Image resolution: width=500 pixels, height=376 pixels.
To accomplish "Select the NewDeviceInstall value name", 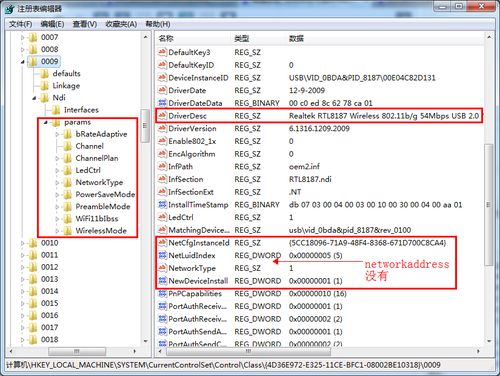I will click(x=198, y=281).
